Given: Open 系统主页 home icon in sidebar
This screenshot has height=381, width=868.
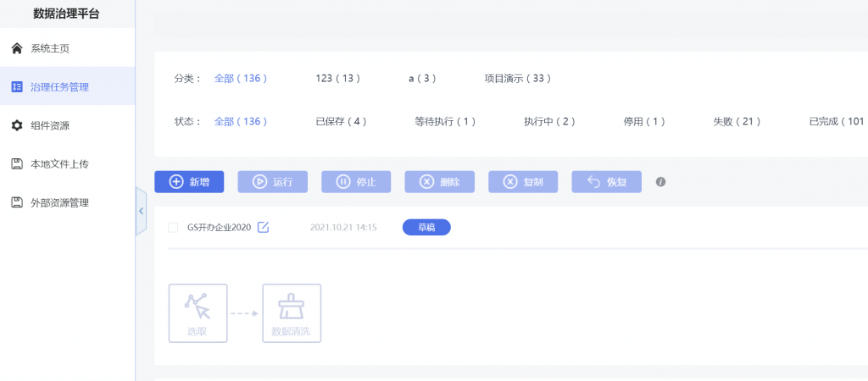Looking at the screenshot, I should point(17,48).
